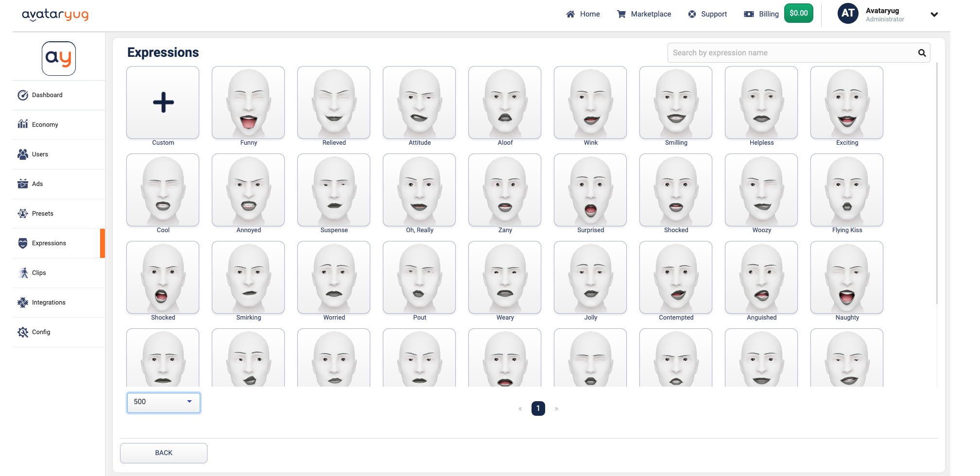Viewport: 980px width, 476px height.
Task: Navigate to the Ads panel
Action: 36,184
